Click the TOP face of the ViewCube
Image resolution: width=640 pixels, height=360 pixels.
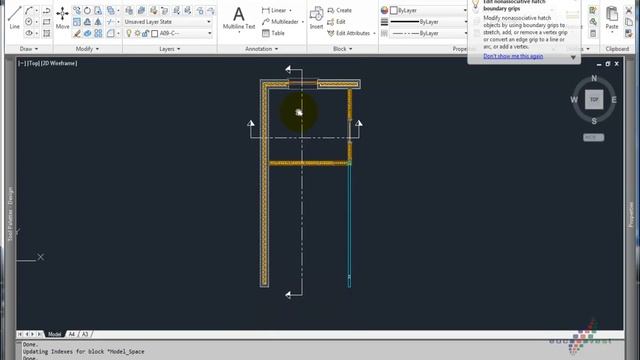(x=594, y=100)
